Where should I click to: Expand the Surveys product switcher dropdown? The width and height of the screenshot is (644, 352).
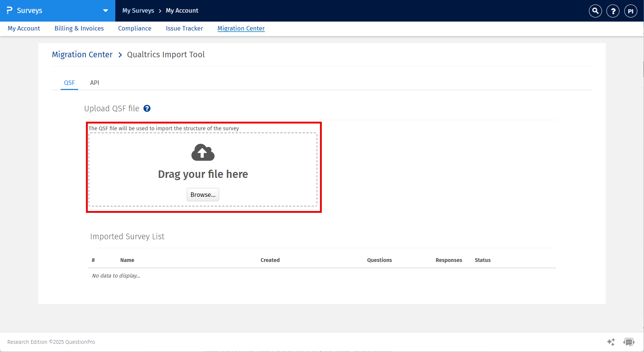coord(105,11)
